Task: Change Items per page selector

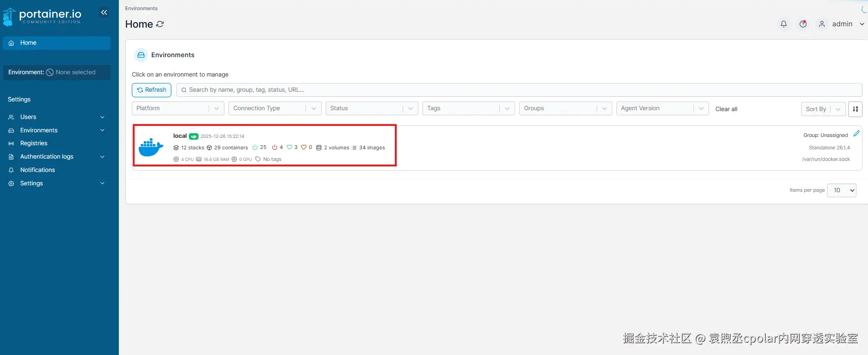Action: tap(842, 190)
